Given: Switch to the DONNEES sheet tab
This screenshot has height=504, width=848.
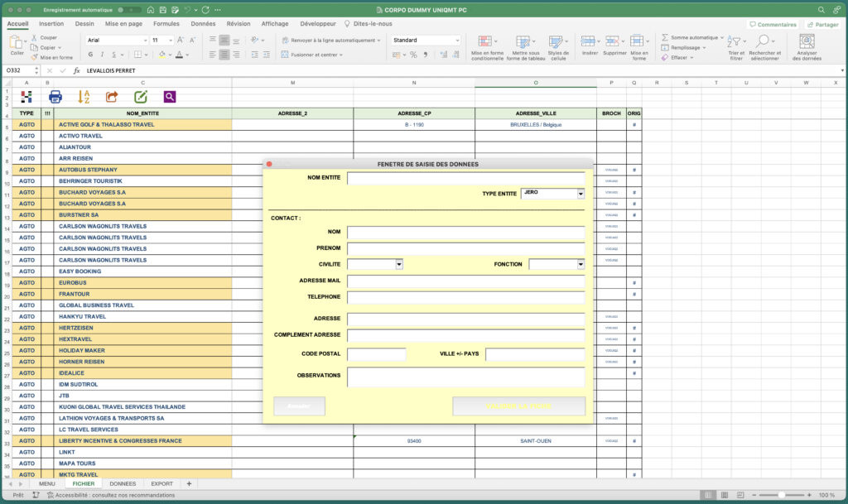Looking at the screenshot, I should [123, 484].
